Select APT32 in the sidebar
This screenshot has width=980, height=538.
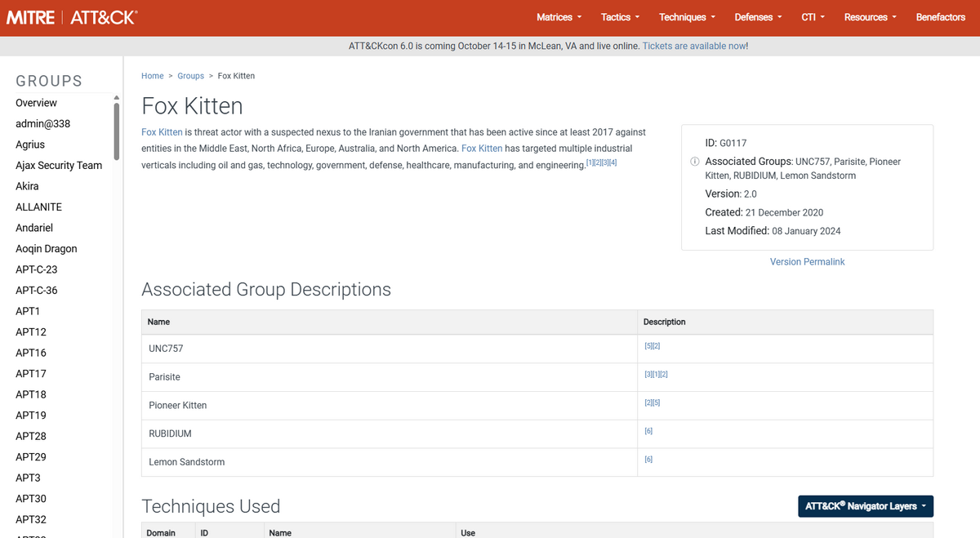[x=31, y=519]
